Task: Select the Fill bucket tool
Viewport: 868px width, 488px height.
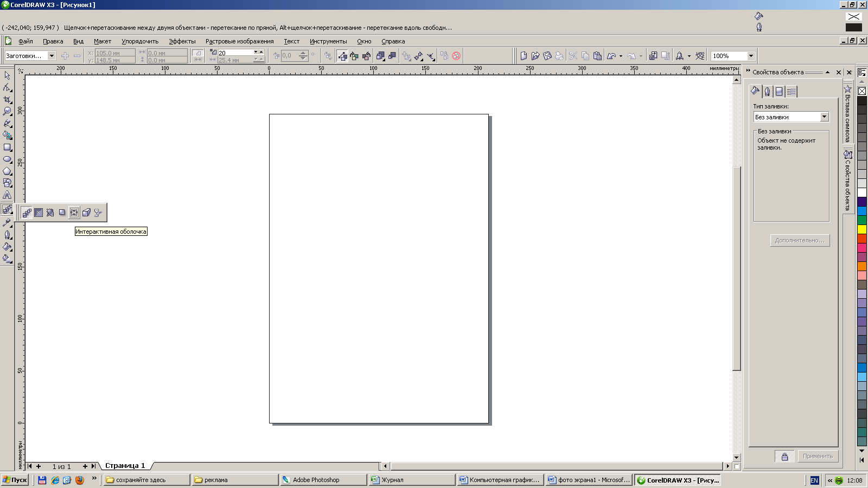Action: (7, 246)
